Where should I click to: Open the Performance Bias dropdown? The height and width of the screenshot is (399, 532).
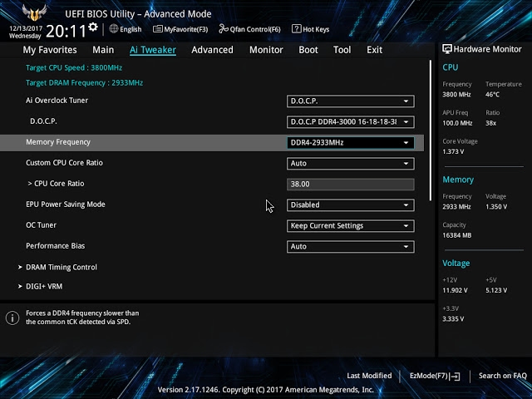coord(350,247)
